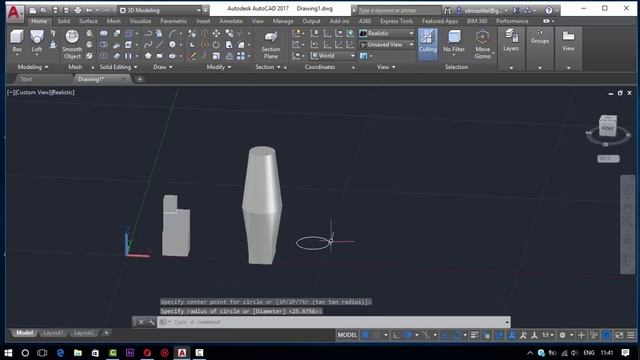Expand the Modify panel
This screenshot has width=640, height=360.
pos(219,67)
